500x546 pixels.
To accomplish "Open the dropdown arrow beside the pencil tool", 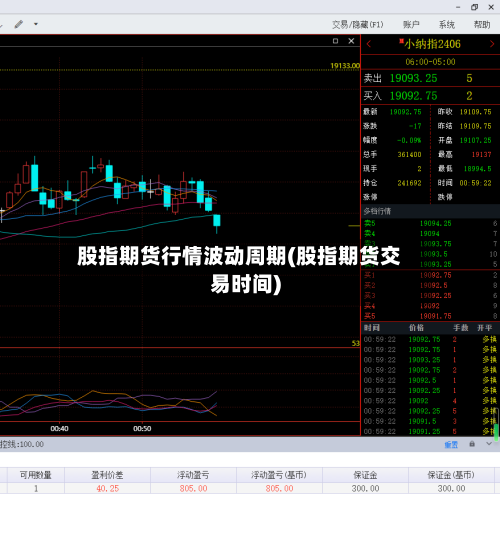I will (x=36, y=24).
